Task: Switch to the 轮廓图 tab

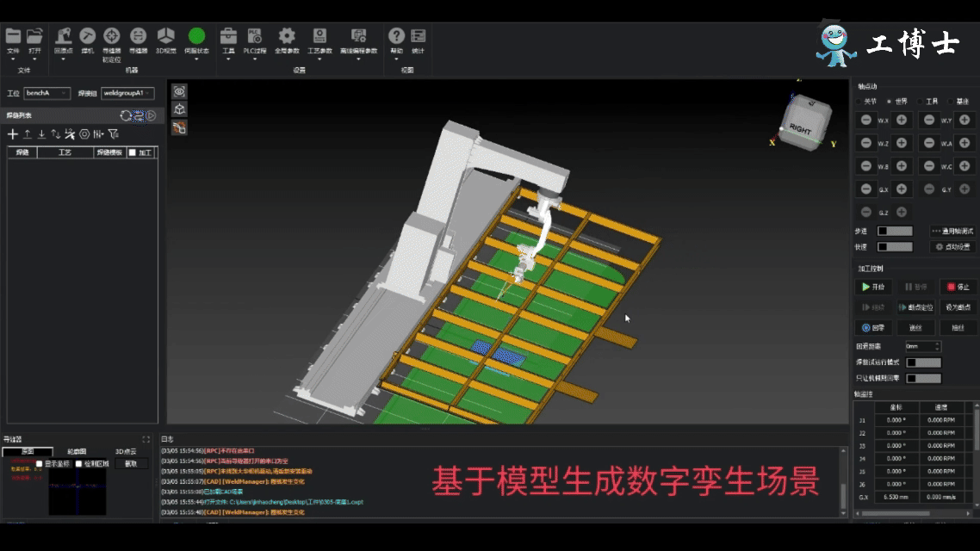Action: tap(77, 451)
